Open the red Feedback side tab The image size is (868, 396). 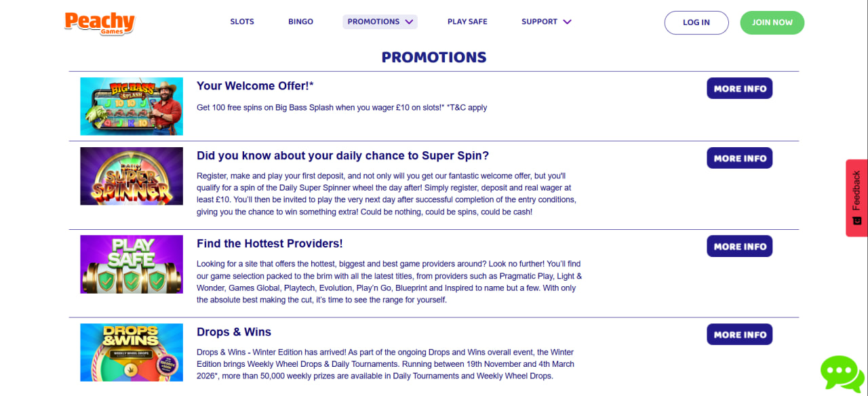[856, 197]
